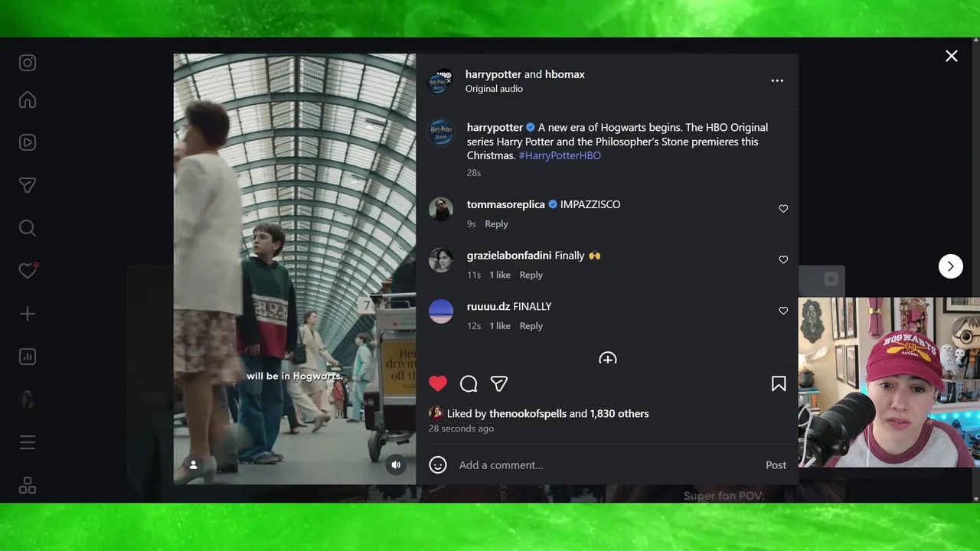Image resolution: width=980 pixels, height=551 pixels.
Task: Open hbomax profile in header
Action: (x=565, y=74)
